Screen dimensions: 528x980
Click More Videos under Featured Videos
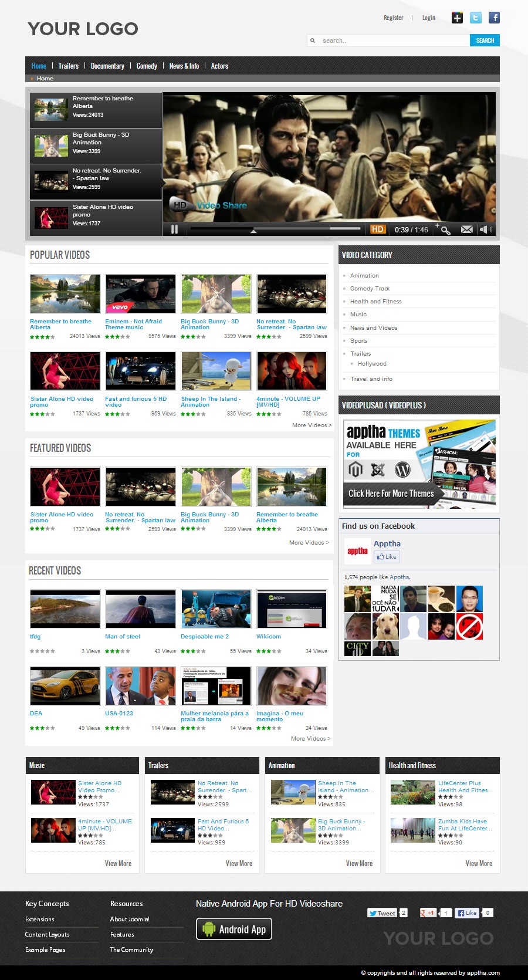pos(309,542)
